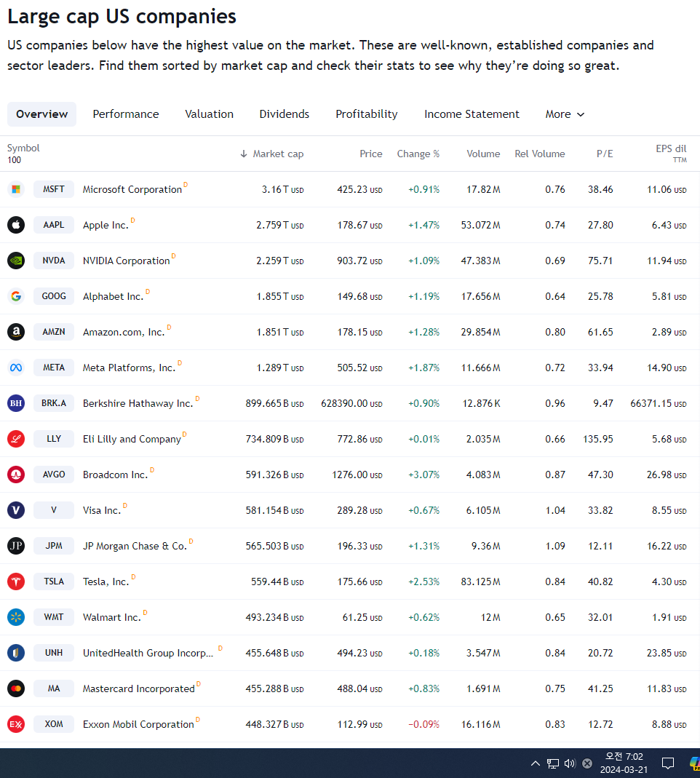This screenshot has height=778, width=700.
Task: Open the WMT ticker link
Action: [x=54, y=616]
